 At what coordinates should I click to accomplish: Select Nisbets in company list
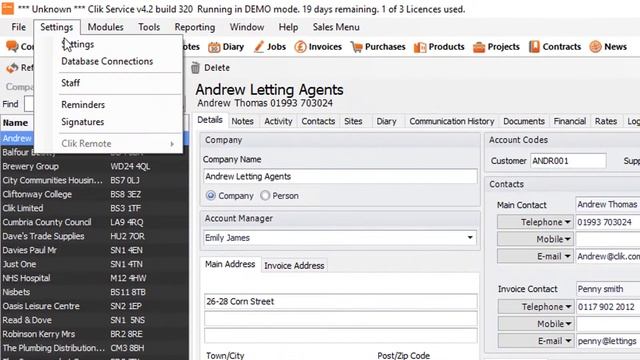pos(94,292)
